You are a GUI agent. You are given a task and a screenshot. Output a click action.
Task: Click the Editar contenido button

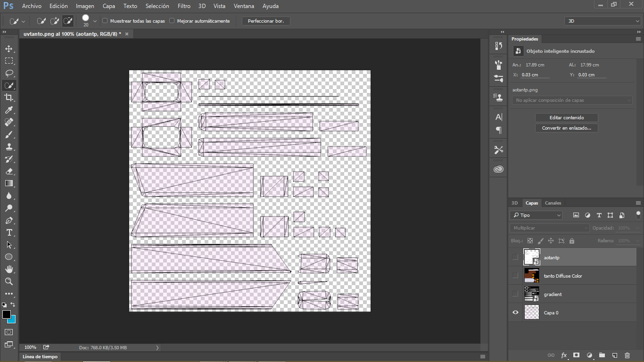pyautogui.click(x=566, y=118)
